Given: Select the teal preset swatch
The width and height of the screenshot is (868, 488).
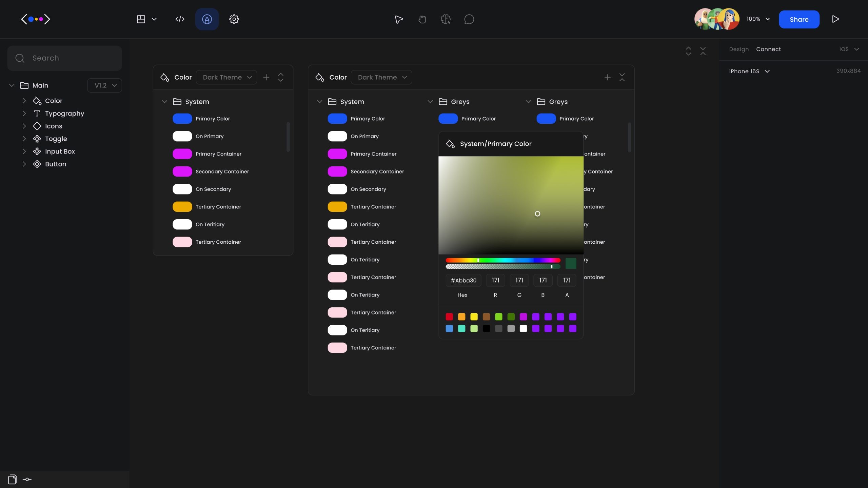Looking at the screenshot, I should coord(461,328).
